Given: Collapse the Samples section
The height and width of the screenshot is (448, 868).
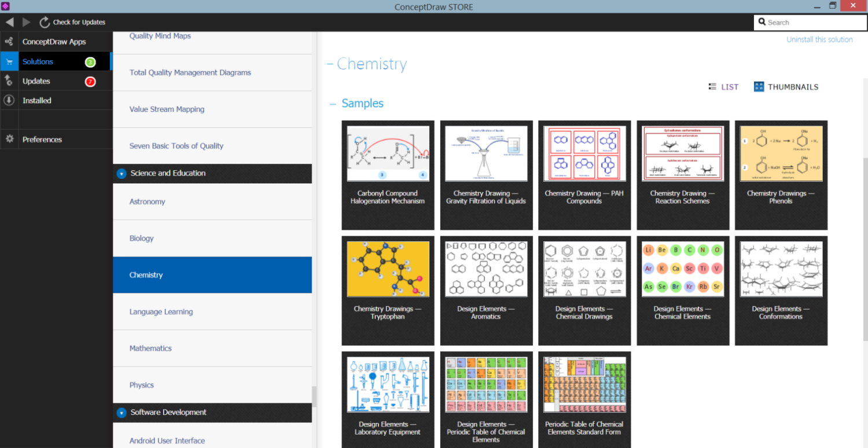Looking at the screenshot, I should 333,104.
